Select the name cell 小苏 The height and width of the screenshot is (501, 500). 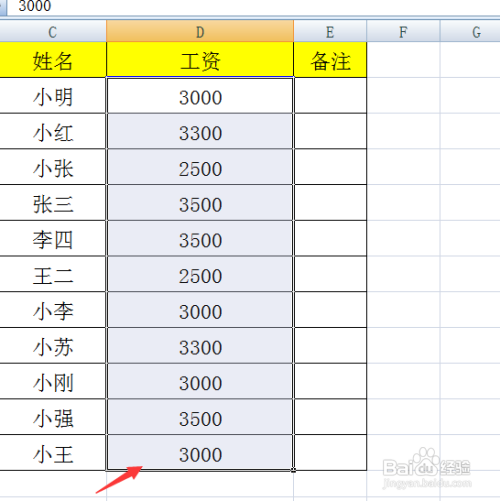click(53, 346)
